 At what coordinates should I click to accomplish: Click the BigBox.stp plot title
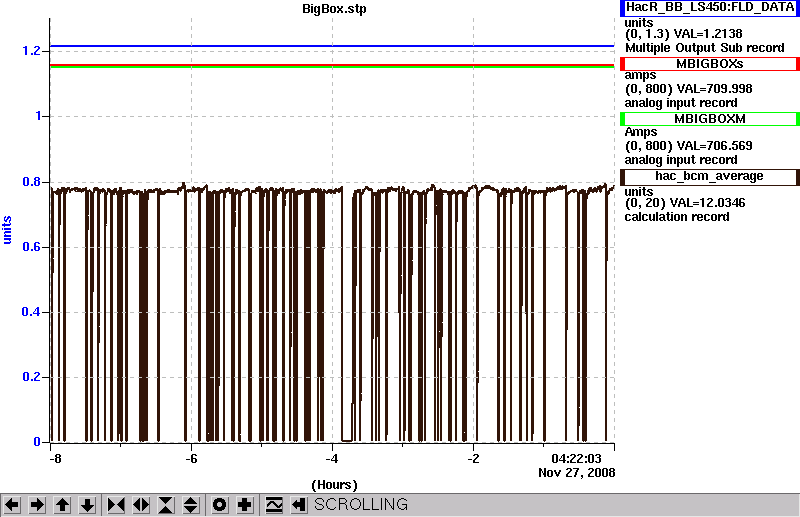pyautogui.click(x=334, y=9)
